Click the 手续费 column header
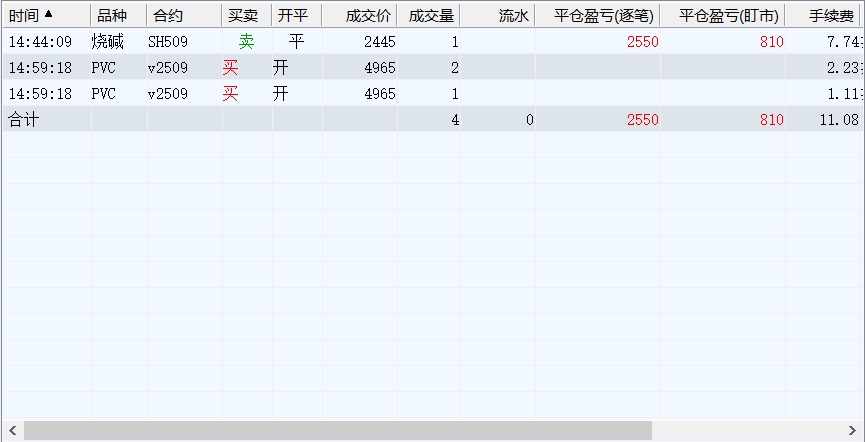 (x=825, y=15)
